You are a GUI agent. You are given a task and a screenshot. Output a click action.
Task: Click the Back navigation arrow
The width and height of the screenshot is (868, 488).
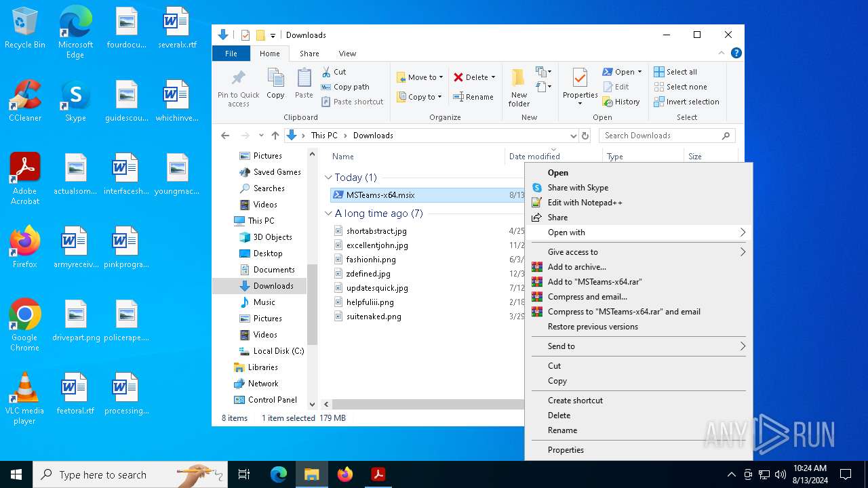coord(225,136)
